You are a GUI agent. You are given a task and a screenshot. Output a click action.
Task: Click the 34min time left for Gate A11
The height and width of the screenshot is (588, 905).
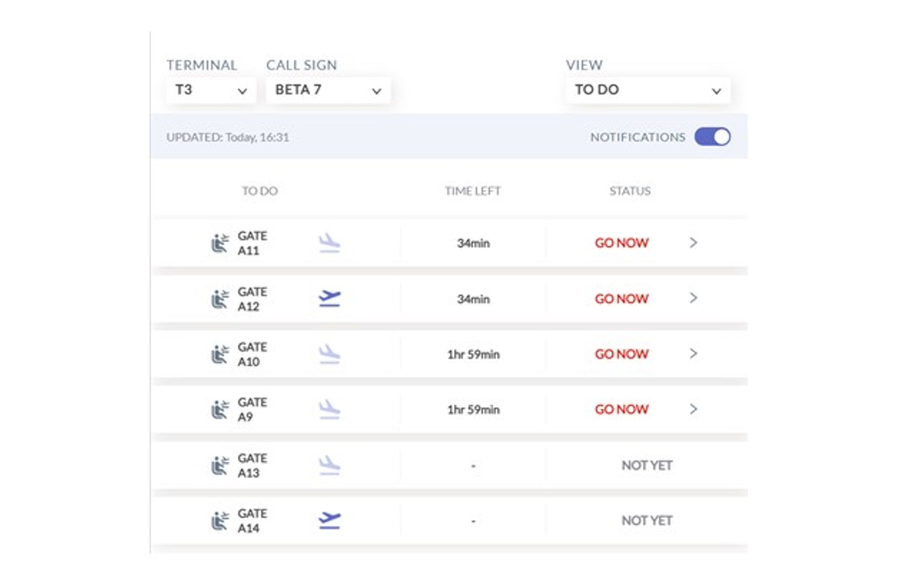coord(473,243)
